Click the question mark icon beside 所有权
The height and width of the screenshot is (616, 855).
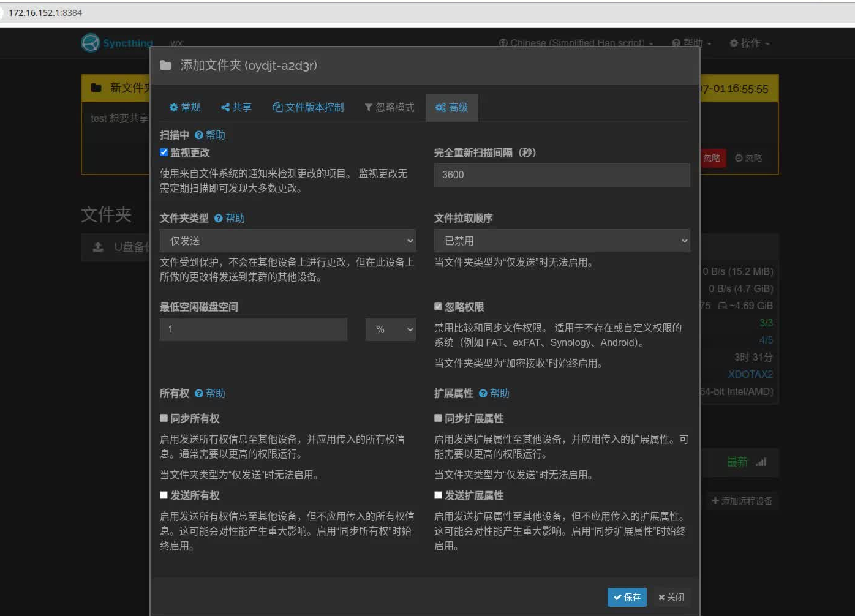(198, 393)
